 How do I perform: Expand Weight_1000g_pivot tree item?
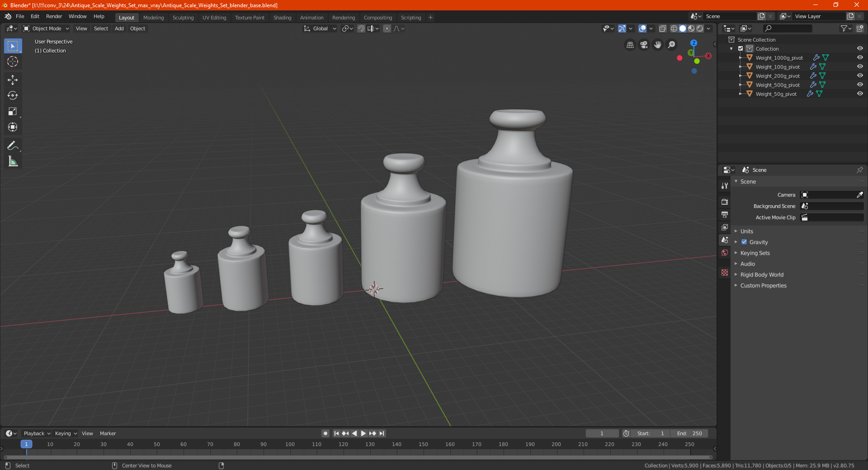click(741, 57)
